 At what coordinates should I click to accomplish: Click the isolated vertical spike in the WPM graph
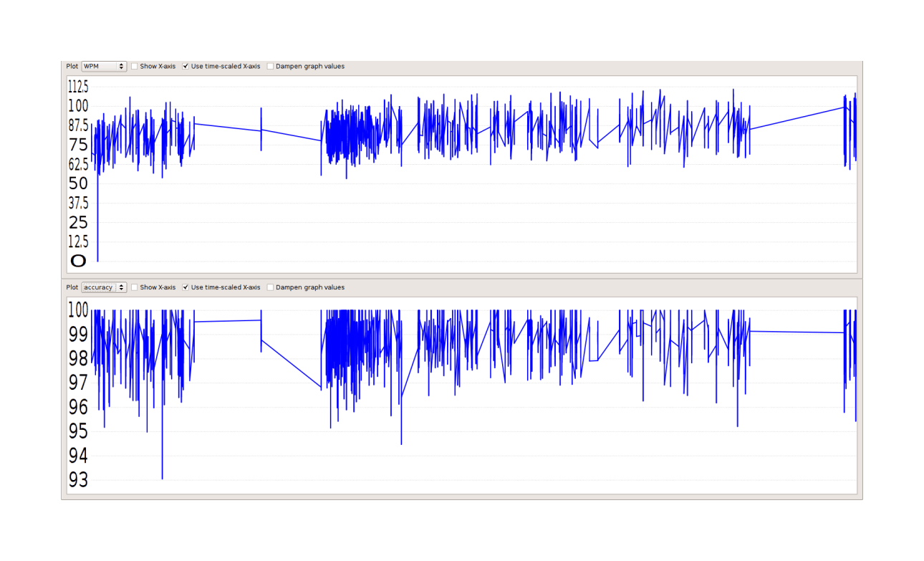click(261, 129)
